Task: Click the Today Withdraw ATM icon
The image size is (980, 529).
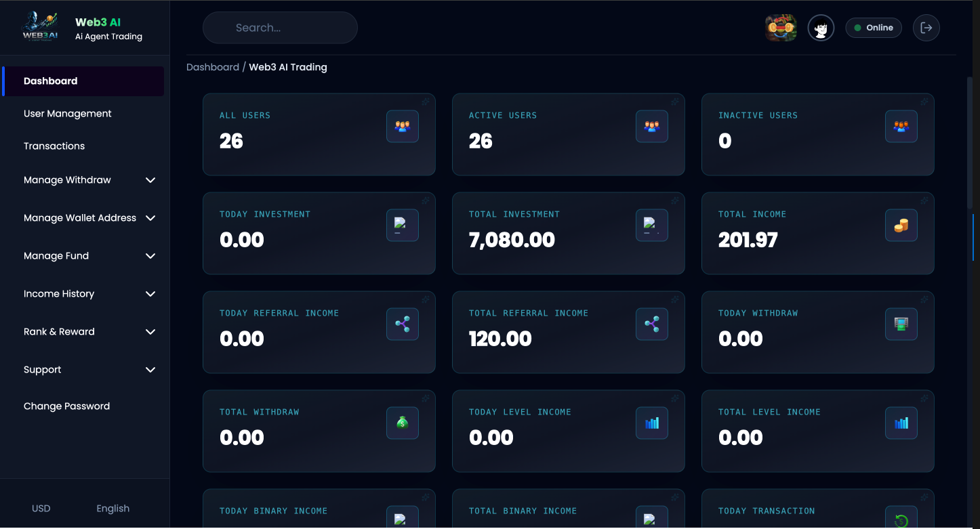Action: coord(901,324)
